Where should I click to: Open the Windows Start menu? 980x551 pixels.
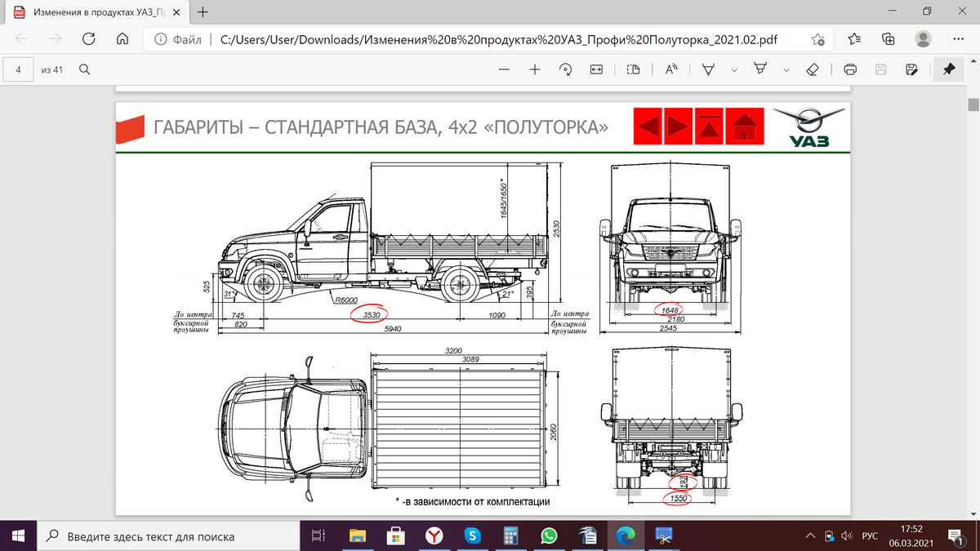tap(19, 535)
